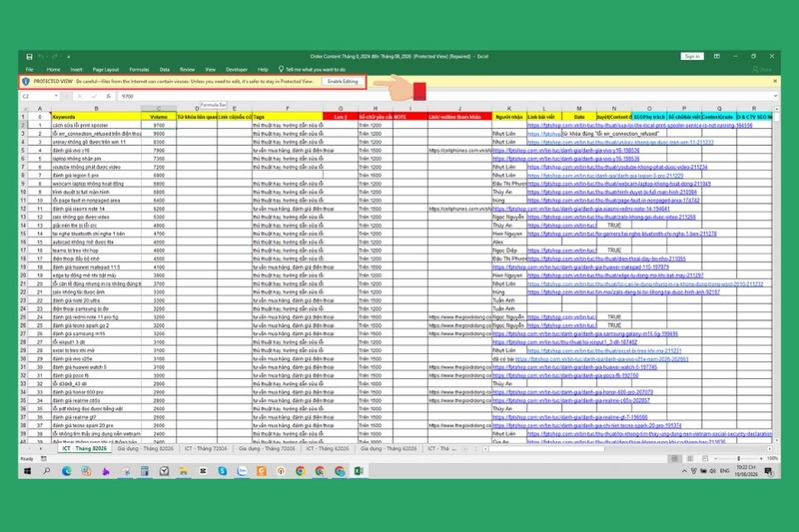The image size is (799, 532).
Task: Click the horizontal scrollbar thumb
Action: pyautogui.click(x=546, y=449)
